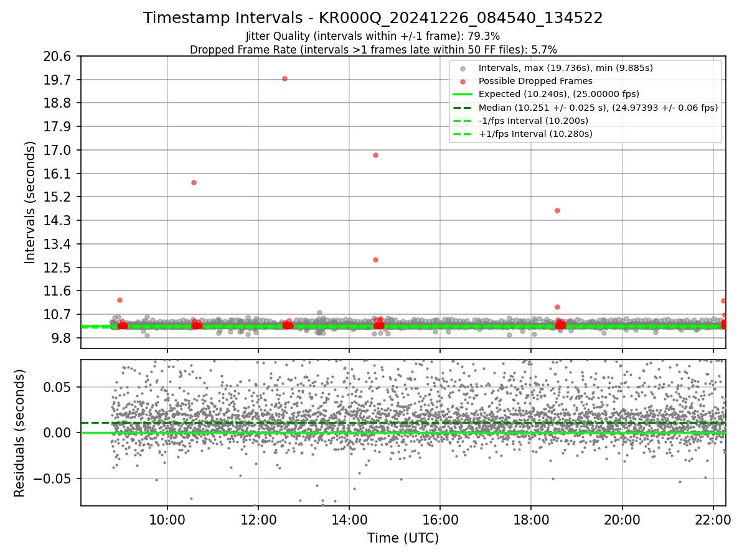Select the highest red outlier point near 19.7 seconds
This screenshot has height=560, width=747.
tap(284, 78)
